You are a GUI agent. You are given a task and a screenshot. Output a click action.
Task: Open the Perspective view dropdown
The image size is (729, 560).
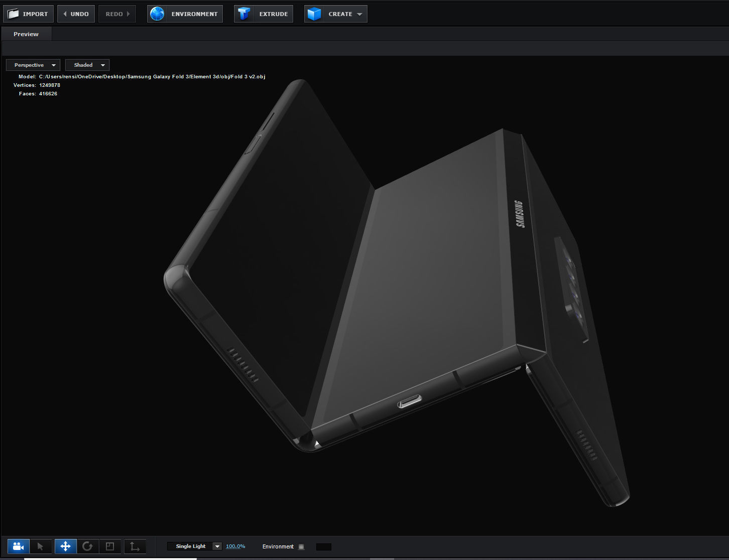[33, 65]
